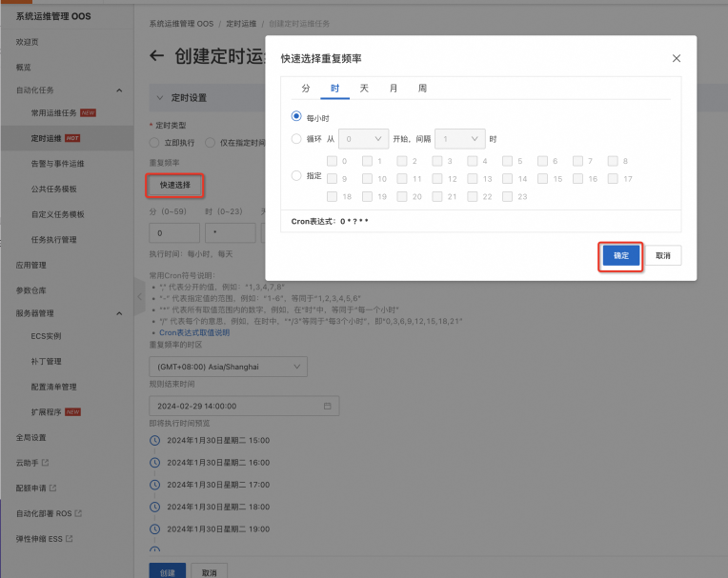Check hour 17 checkbox

click(613, 179)
